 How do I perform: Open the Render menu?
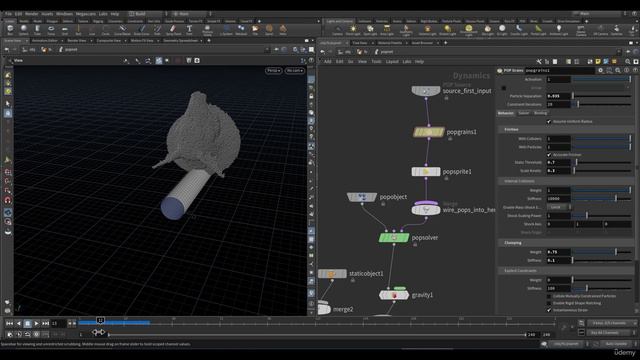point(31,14)
